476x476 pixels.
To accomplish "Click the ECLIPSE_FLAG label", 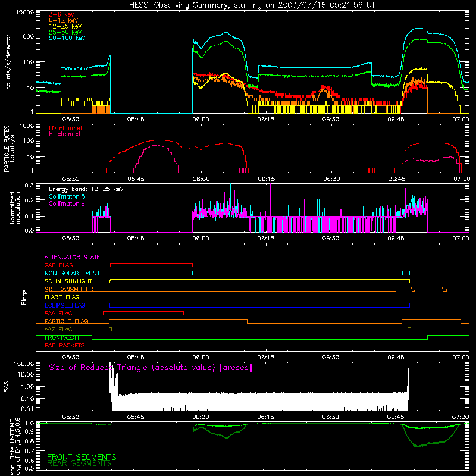I will [x=65, y=305].
